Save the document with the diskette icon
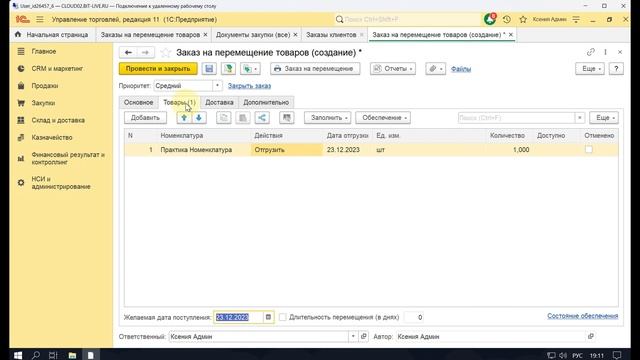Viewport: 640px width, 360px height. 209,69
